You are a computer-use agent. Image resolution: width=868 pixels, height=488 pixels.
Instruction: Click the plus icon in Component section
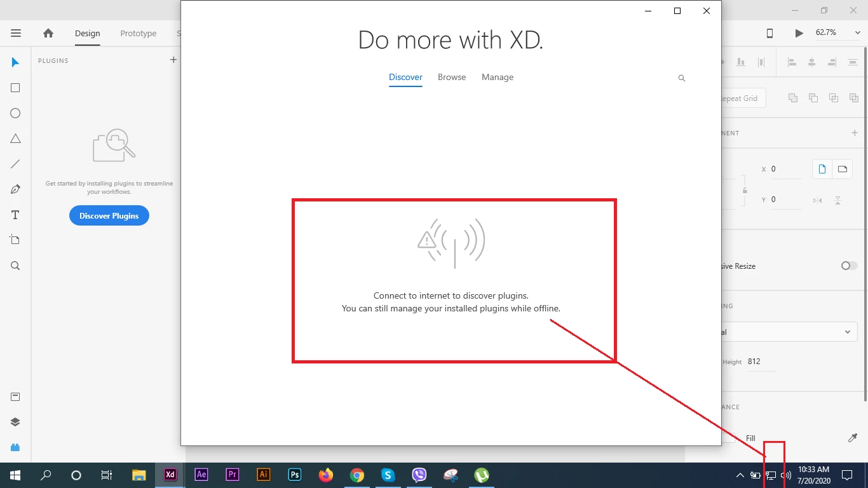(855, 133)
